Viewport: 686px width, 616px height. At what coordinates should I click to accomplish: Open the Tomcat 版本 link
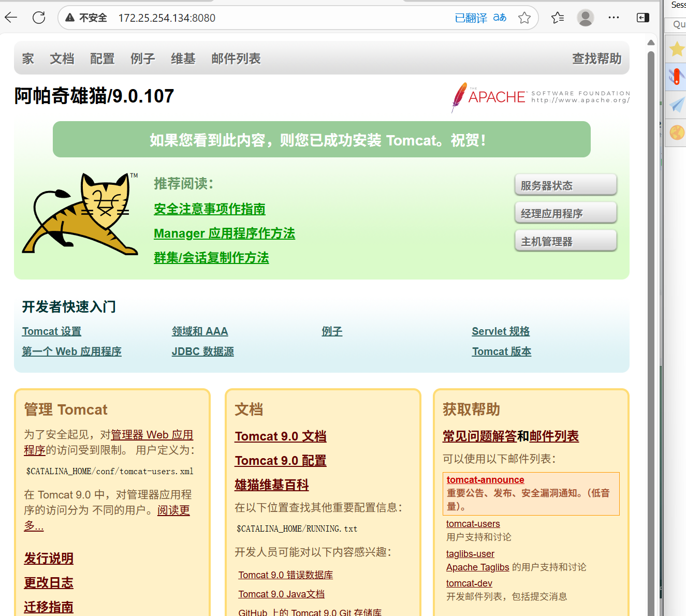coord(502,351)
